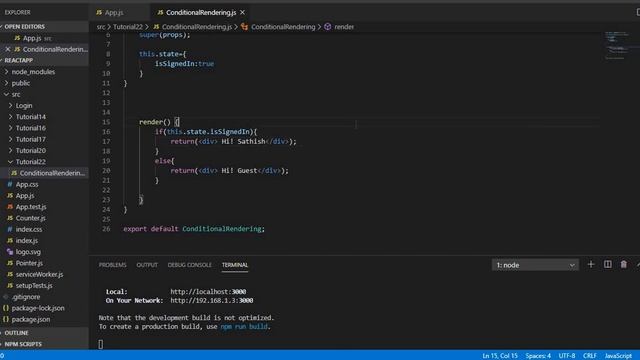The height and width of the screenshot is (360, 640).
Task: Click the EXPLORER panel title
Action: [17, 13]
